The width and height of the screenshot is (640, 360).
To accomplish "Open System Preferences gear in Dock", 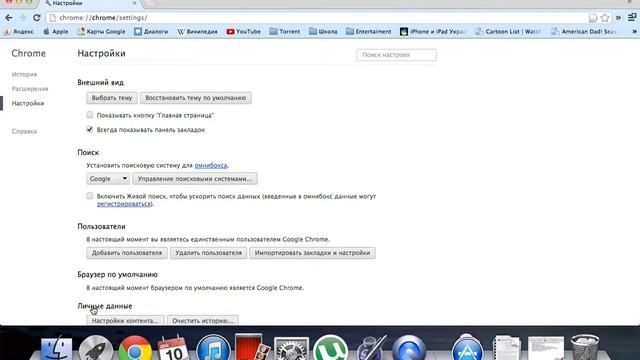I will click(291, 349).
